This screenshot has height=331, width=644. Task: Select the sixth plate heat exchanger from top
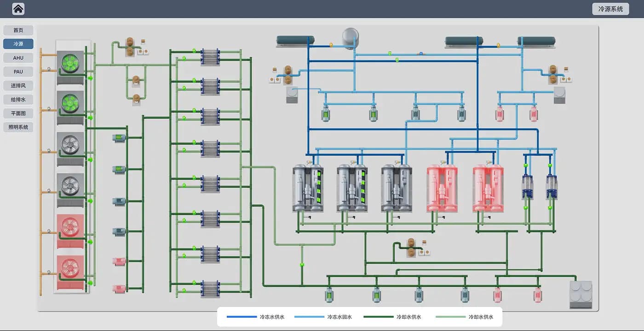click(x=210, y=219)
